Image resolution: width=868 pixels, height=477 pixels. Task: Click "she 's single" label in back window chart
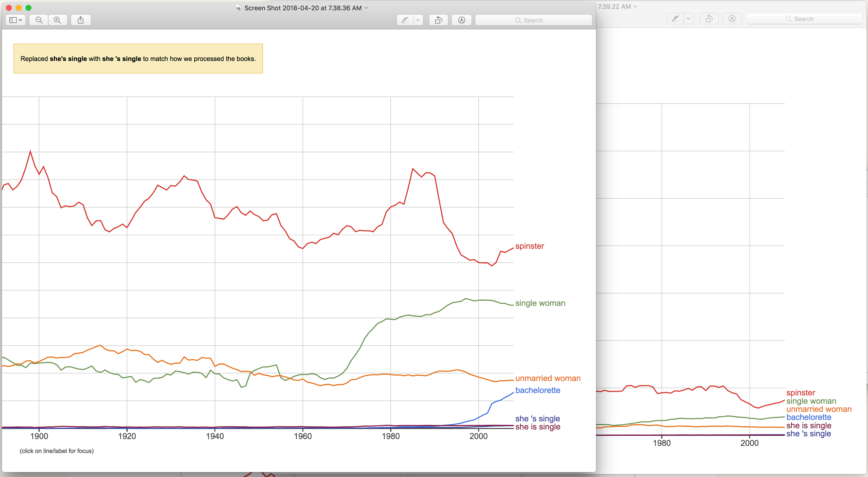808,434
